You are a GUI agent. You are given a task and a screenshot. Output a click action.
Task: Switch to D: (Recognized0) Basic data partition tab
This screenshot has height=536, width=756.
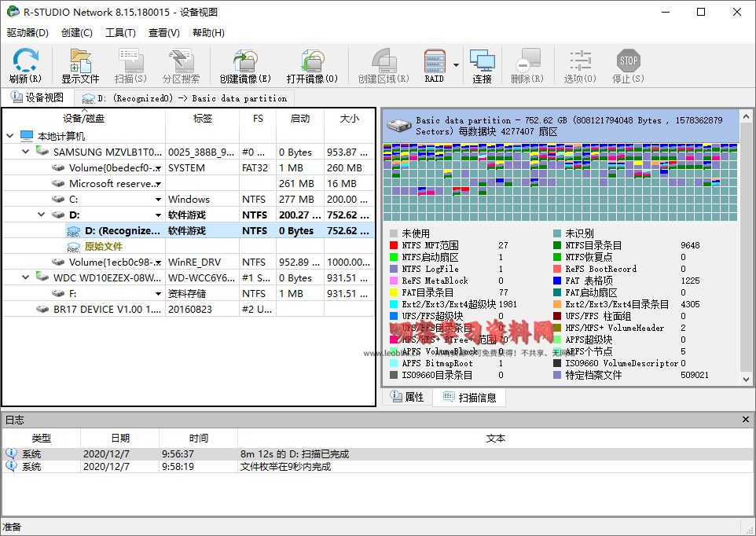click(184, 98)
